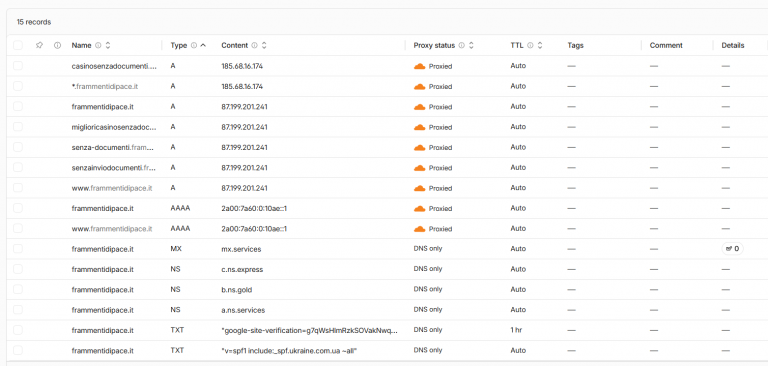Open the senza-documenti.fram record name

point(113,147)
